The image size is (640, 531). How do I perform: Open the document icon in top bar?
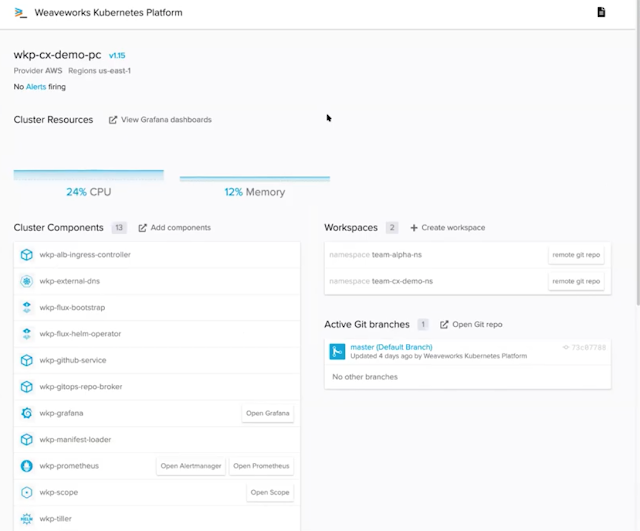pos(601,12)
